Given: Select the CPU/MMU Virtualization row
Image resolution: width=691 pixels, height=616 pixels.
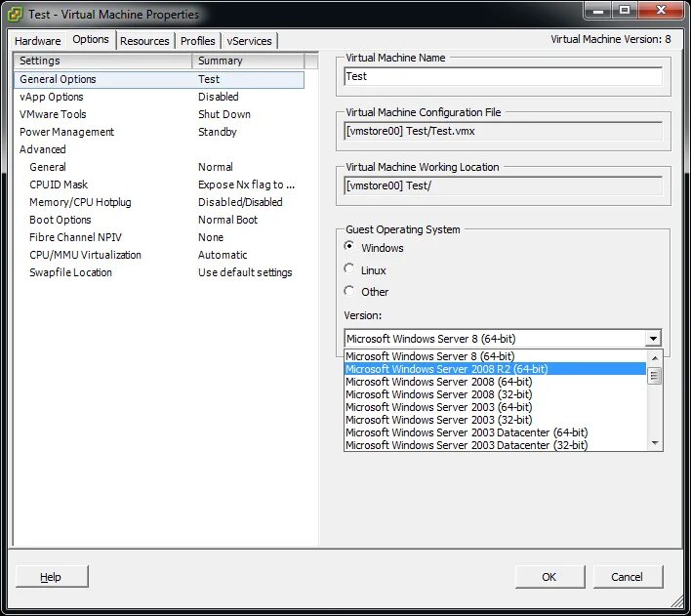Looking at the screenshot, I should coord(159,256).
